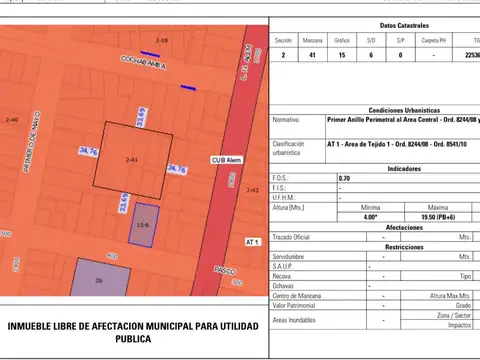Viewport: 480px width, 360px height.
Task: Click the 'Servidumbre' row label
Action: (288, 257)
